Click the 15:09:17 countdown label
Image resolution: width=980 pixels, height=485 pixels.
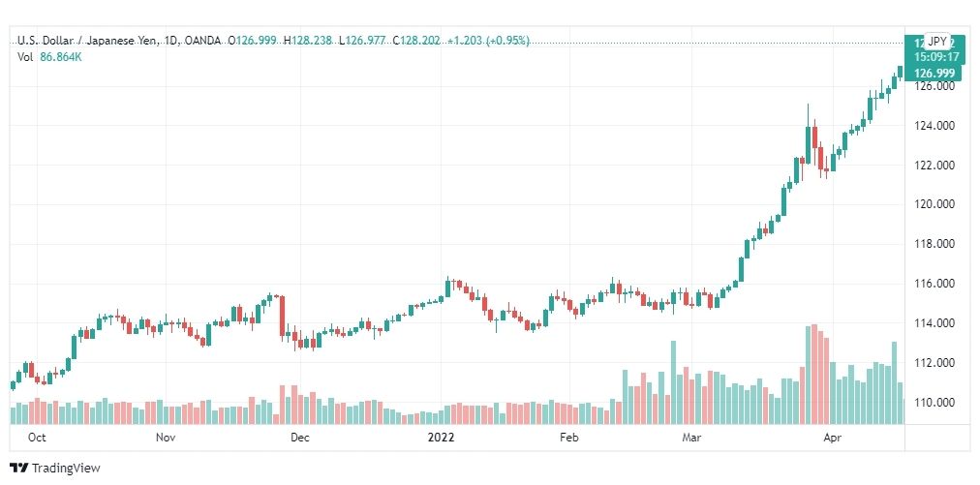[936, 56]
